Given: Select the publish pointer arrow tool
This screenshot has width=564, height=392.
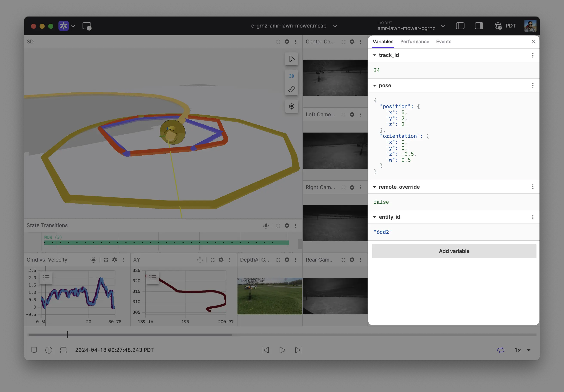Looking at the screenshot, I should click(292, 59).
